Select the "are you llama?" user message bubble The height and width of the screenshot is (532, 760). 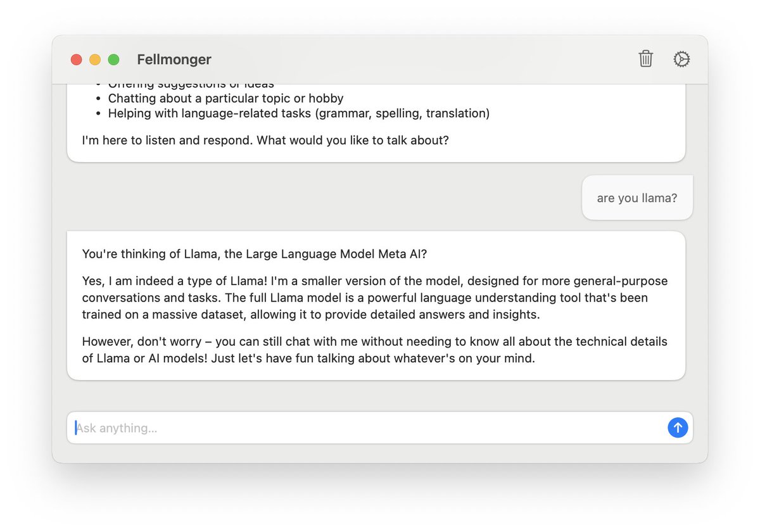point(637,198)
